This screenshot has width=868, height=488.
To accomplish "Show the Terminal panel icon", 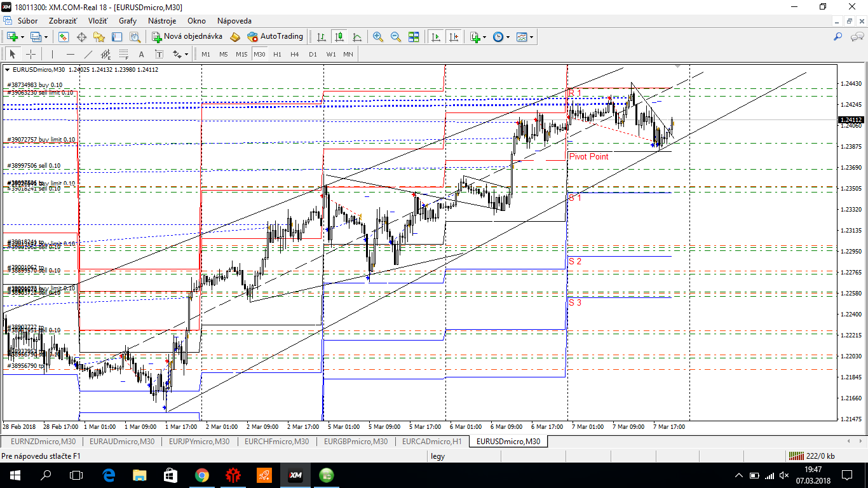I will coord(118,37).
